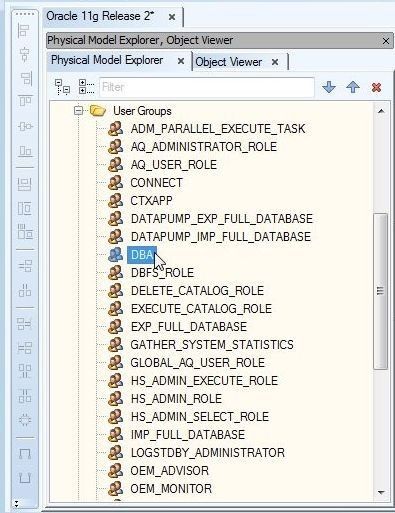Select GLOBAL_AQ_USER_ROLE group
This screenshot has height=513, width=395.
click(x=198, y=363)
